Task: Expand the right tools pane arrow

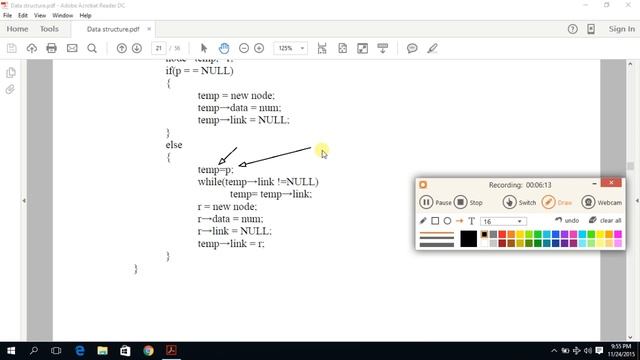Action: (637, 200)
